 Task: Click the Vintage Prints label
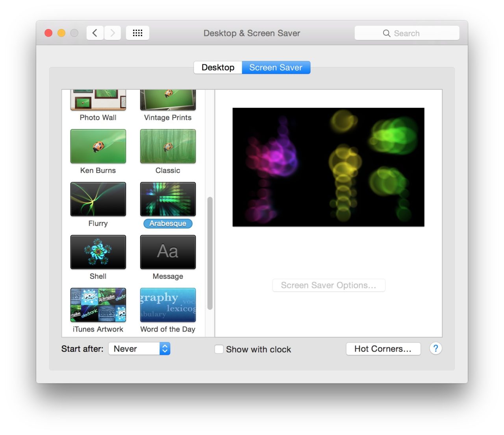168,117
